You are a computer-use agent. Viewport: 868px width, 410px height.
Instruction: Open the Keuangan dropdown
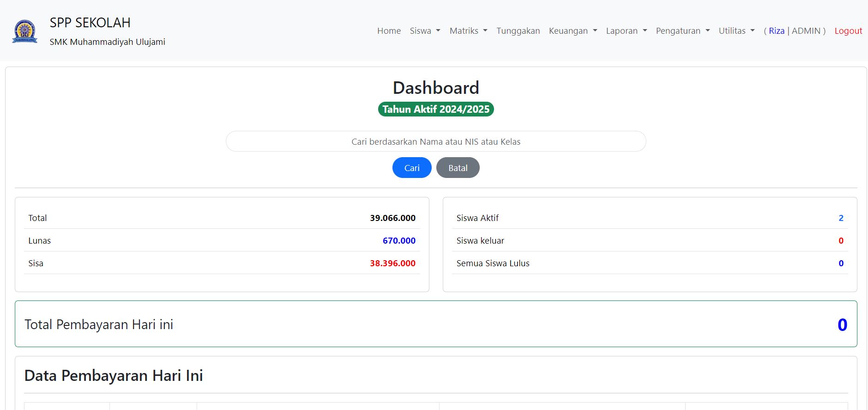(573, 31)
